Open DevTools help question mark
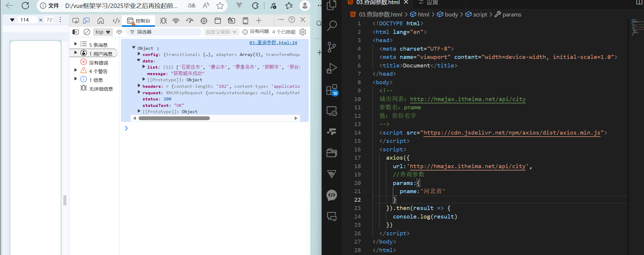Viewport: 644px width, 255px height. [292, 20]
